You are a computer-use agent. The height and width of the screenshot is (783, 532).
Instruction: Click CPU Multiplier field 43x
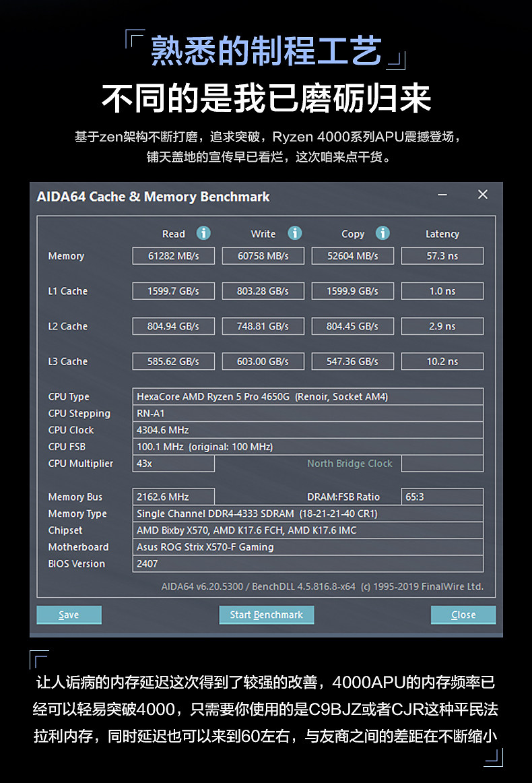pyautogui.click(x=174, y=464)
